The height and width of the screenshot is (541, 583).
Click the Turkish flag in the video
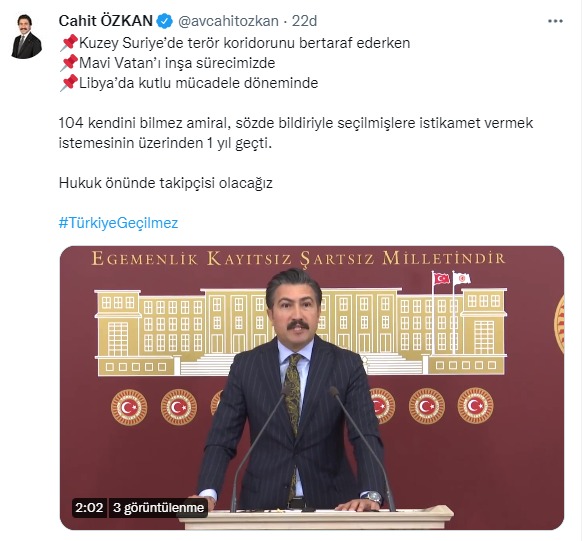click(x=442, y=278)
